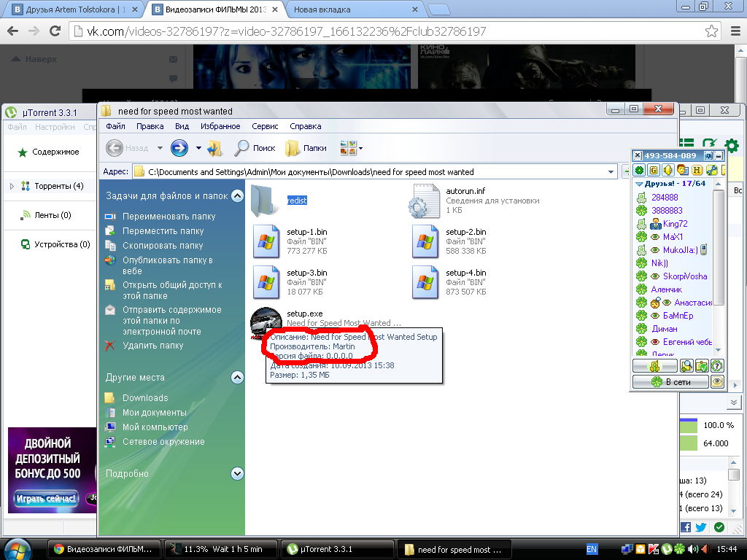Image resolution: width=747 pixels, height=560 pixels.
Task: Expand the Подробно panel
Action: 237,473
